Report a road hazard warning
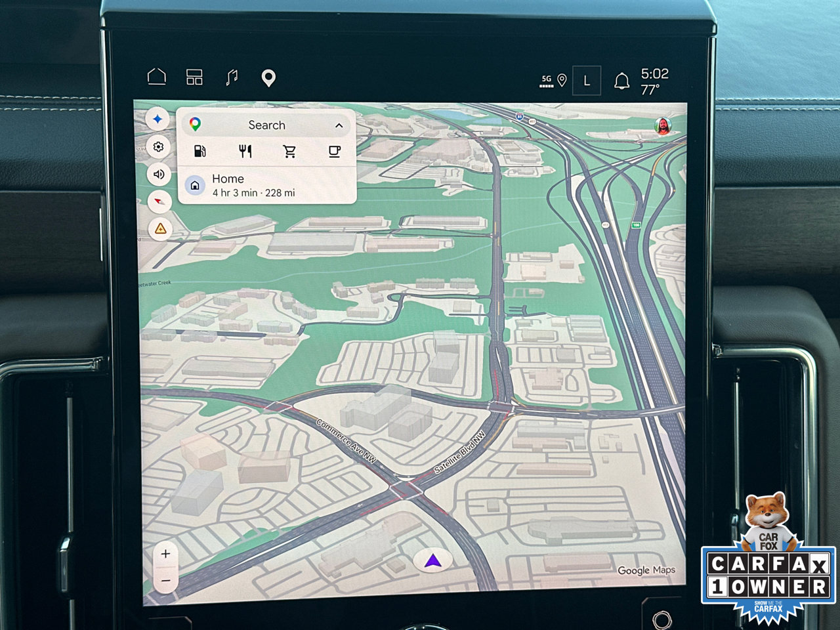840x630 pixels. pyautogui.click(x=161, y=229)
